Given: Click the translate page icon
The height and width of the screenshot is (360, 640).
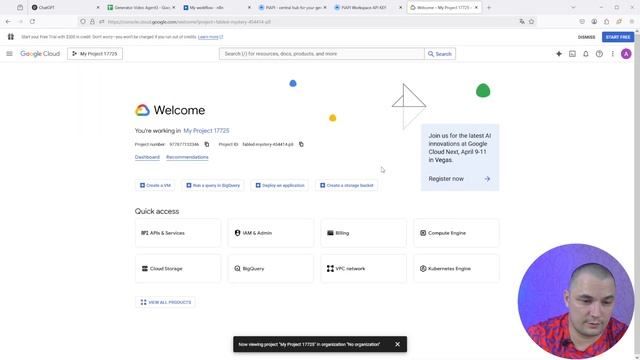Looking at the screenshot, I should pyautogui.click(x=522, y=22).
